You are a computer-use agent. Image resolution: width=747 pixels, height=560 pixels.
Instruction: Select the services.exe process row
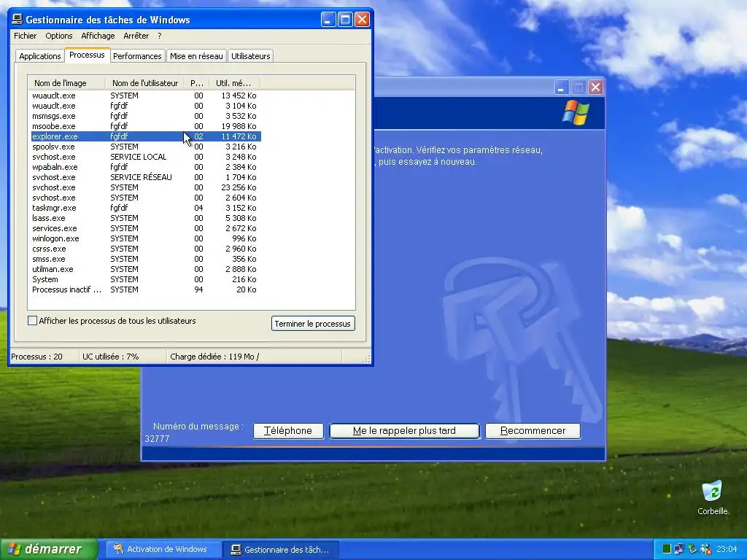pyautogui.click(x=144, y=228)
